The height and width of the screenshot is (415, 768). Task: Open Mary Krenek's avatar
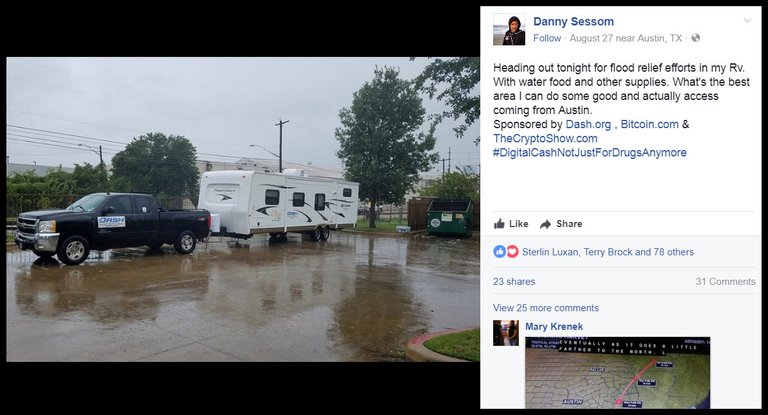click(x=505, y=333)
